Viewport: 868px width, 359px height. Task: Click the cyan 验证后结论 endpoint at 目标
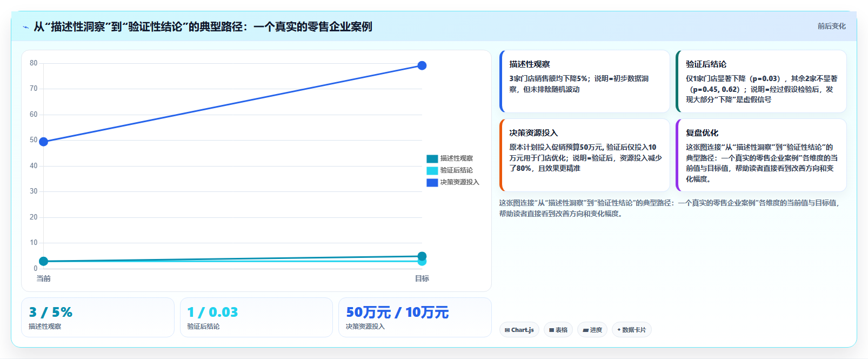(x=422, y=262)
